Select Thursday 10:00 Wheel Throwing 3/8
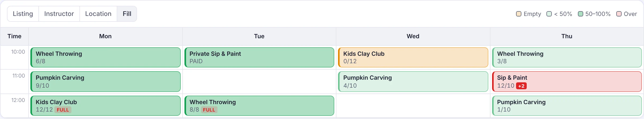The height and width of the screenshot is (119, 644). pyautogui.click(x=567, y=57)
